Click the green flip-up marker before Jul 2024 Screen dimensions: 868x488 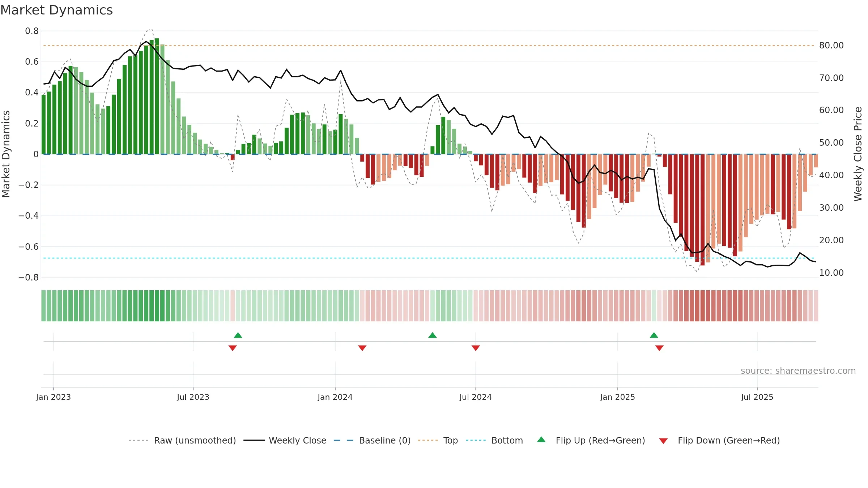click(433, 335)
